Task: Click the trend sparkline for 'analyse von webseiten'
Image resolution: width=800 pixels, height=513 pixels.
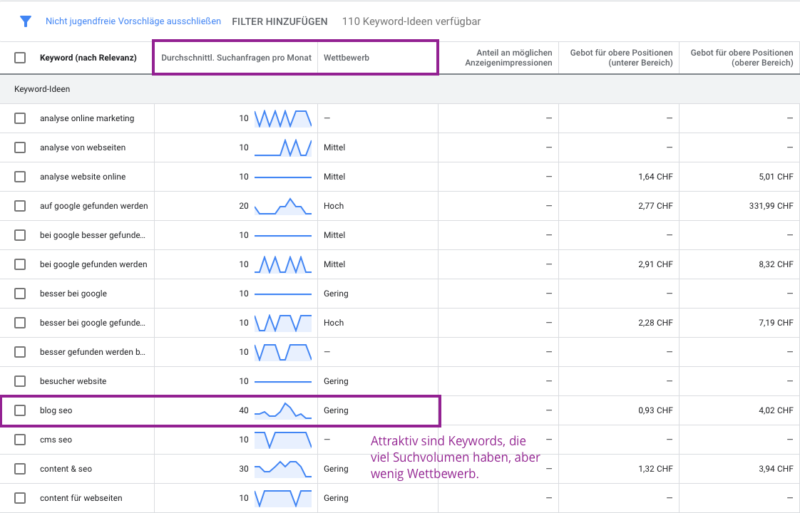Action: [283, 148]
